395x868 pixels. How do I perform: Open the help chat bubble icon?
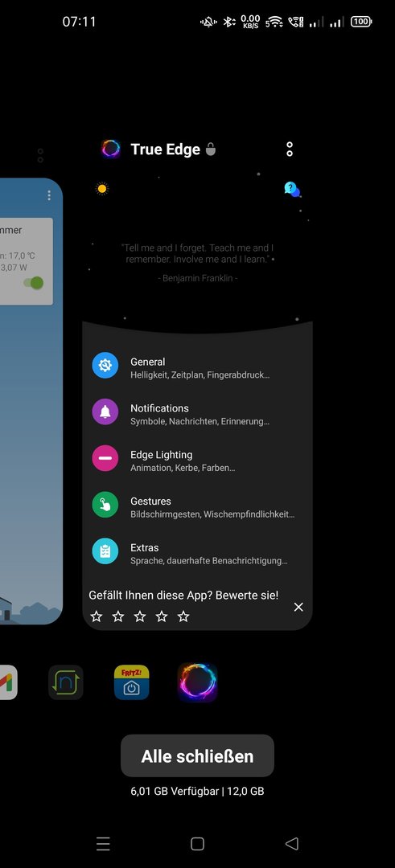(292, 190)
